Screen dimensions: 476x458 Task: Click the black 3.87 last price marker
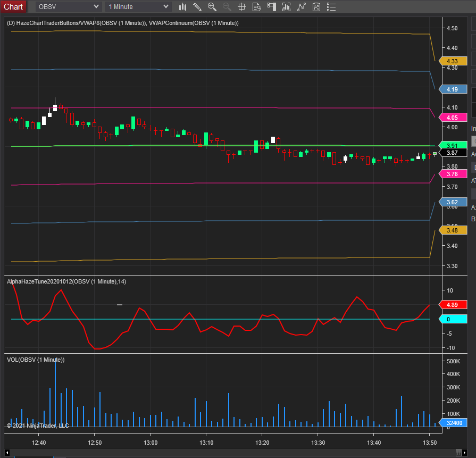(453, 153)
